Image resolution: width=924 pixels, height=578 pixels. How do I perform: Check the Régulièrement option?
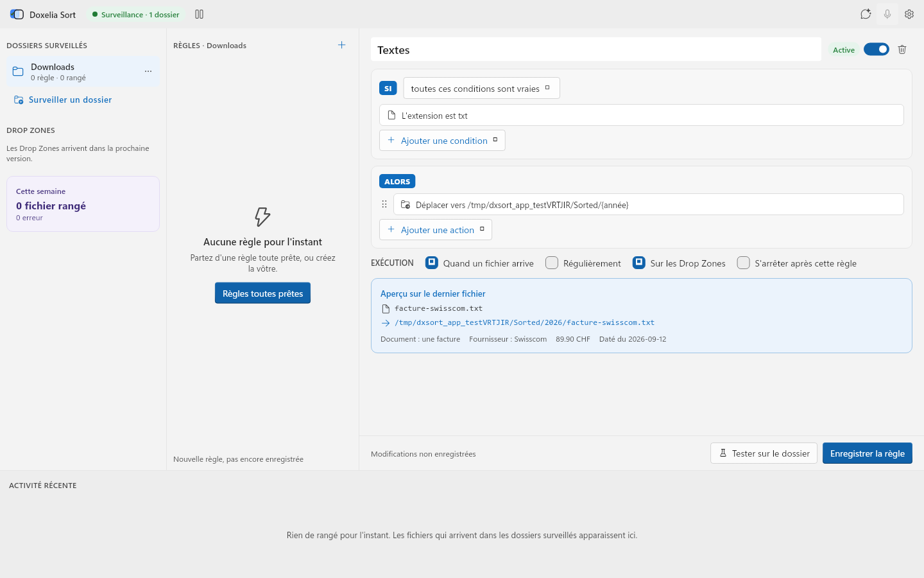coord(552,263)
